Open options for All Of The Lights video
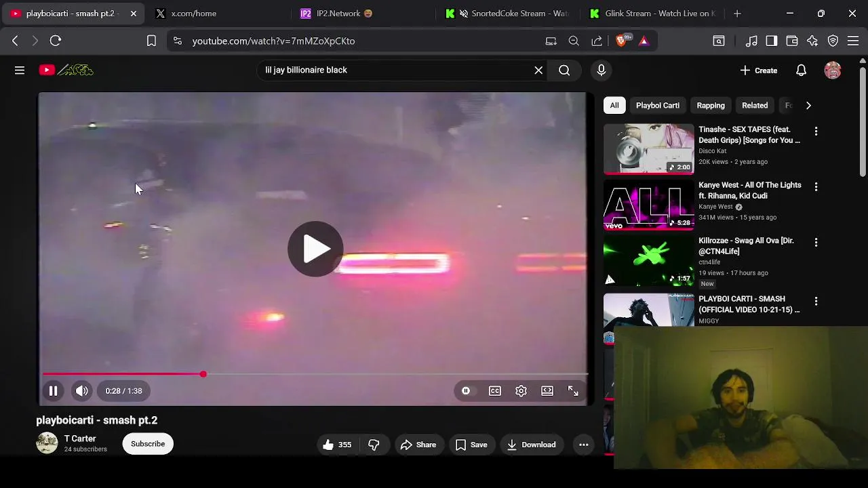Viewport: 868px width, 488px height. coord(816,187)
